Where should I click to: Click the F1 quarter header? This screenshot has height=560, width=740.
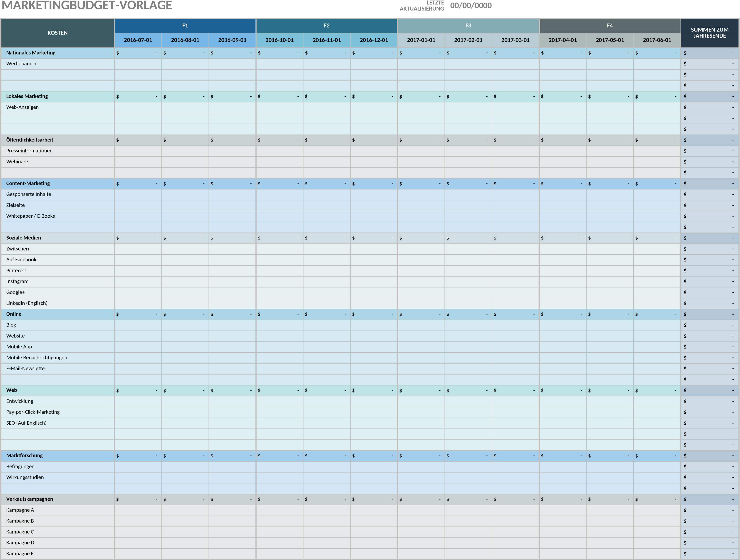tap(185, 26)
